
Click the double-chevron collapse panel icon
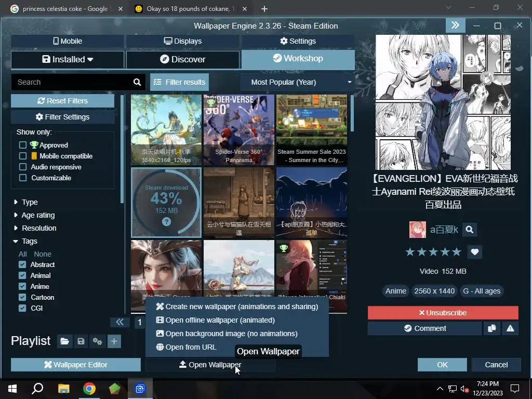(x=455, y=25)
